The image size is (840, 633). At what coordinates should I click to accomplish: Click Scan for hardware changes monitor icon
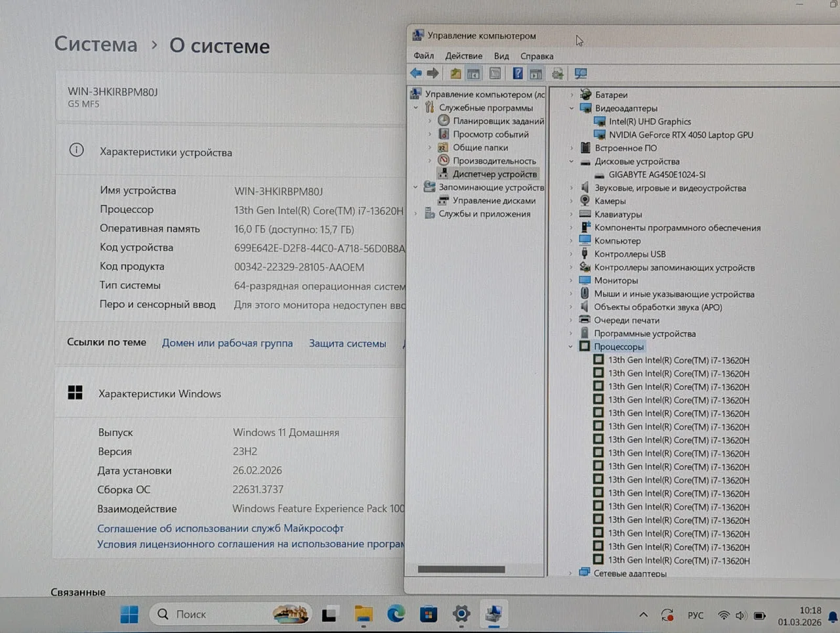click(580, 74)
